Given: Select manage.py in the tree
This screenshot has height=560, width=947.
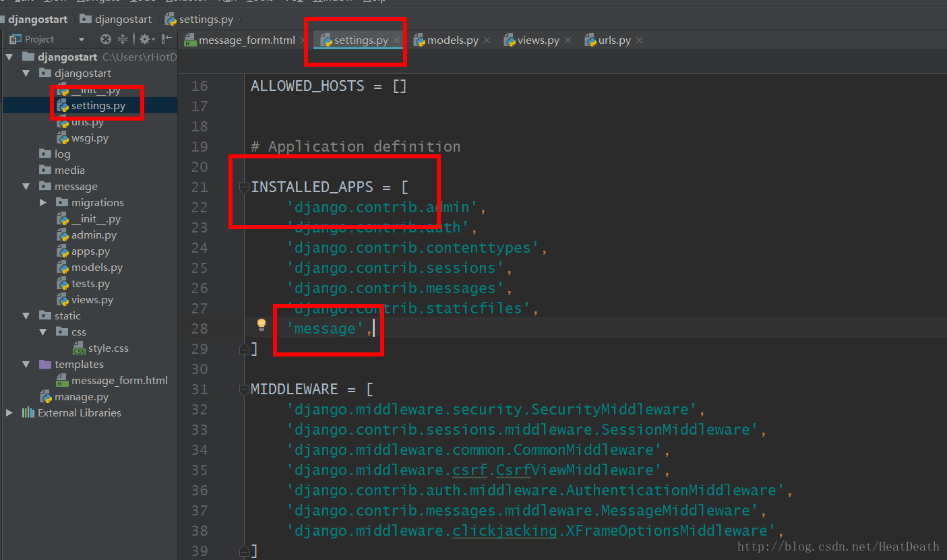Looking at the screenshot, I should coord(74,396).
